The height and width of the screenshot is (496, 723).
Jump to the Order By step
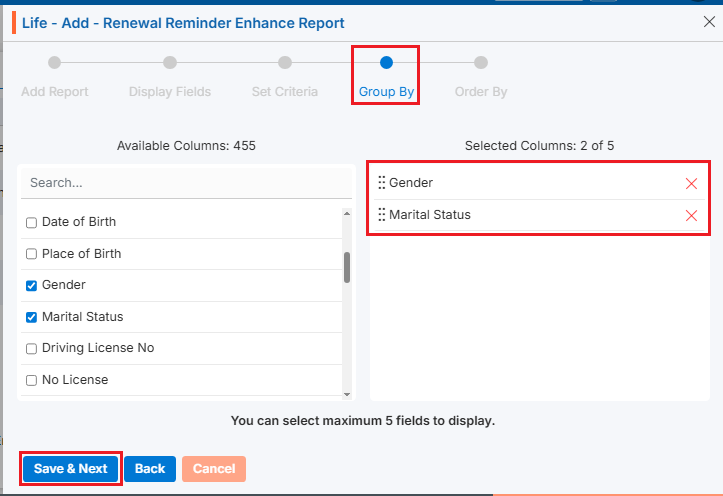tap(481, 63)
